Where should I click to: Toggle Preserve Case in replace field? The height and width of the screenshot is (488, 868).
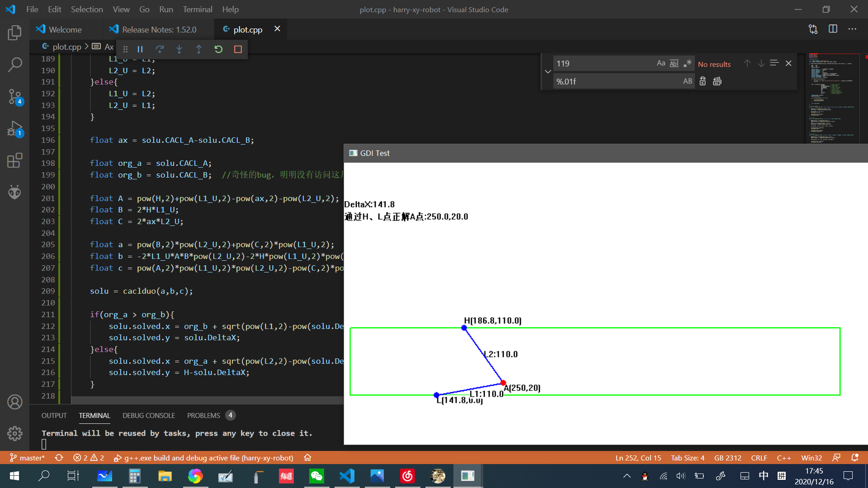[687, 81]
